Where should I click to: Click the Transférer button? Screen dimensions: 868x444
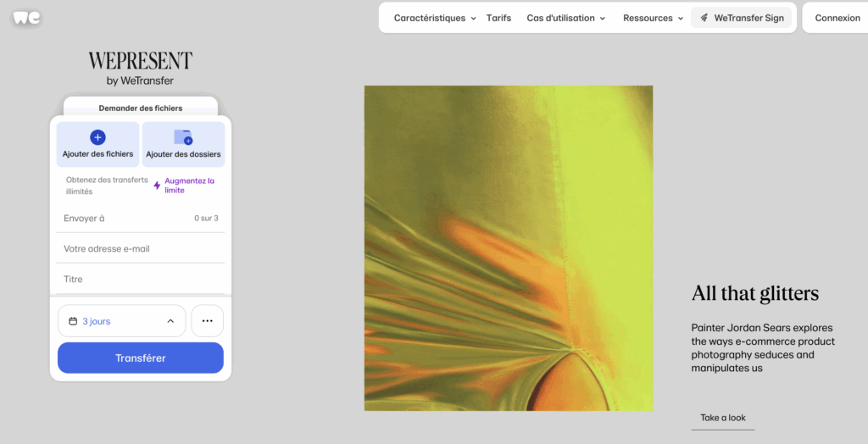[x=141, y=358]
